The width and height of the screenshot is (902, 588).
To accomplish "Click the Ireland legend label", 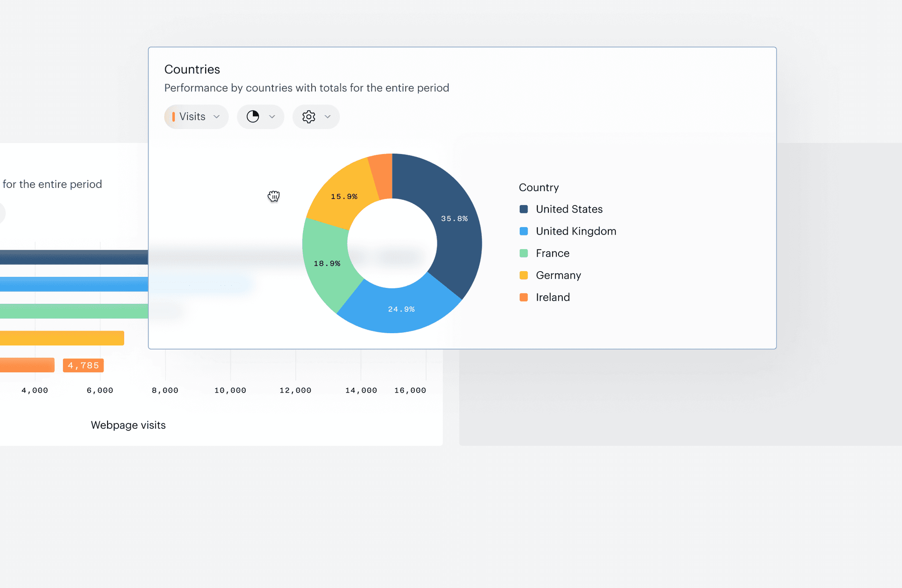I will point(553,297).
